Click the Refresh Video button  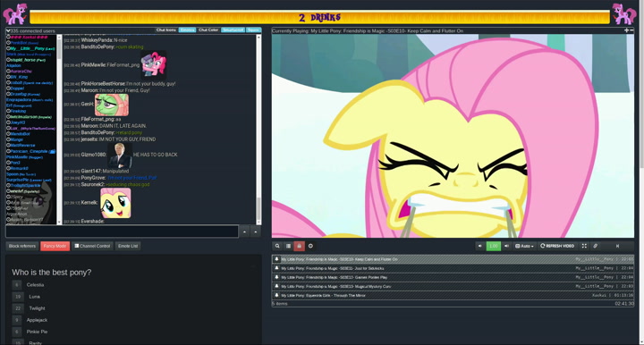(557, 246)
